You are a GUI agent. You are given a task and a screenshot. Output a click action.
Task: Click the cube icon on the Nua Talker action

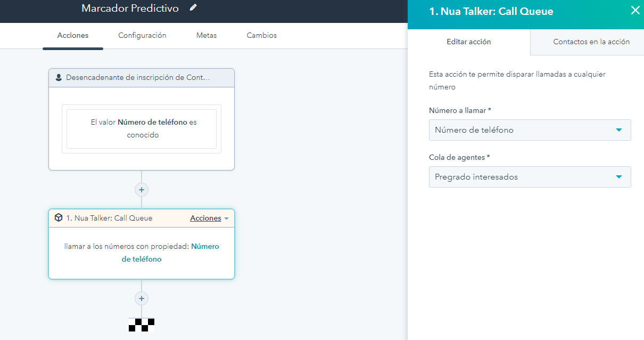click(59, 218)
